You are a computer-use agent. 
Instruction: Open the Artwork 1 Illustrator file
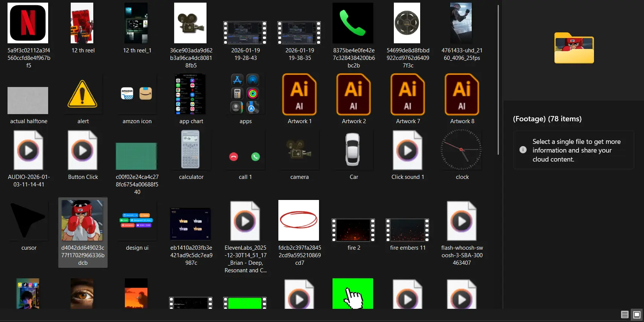(299, 95)
